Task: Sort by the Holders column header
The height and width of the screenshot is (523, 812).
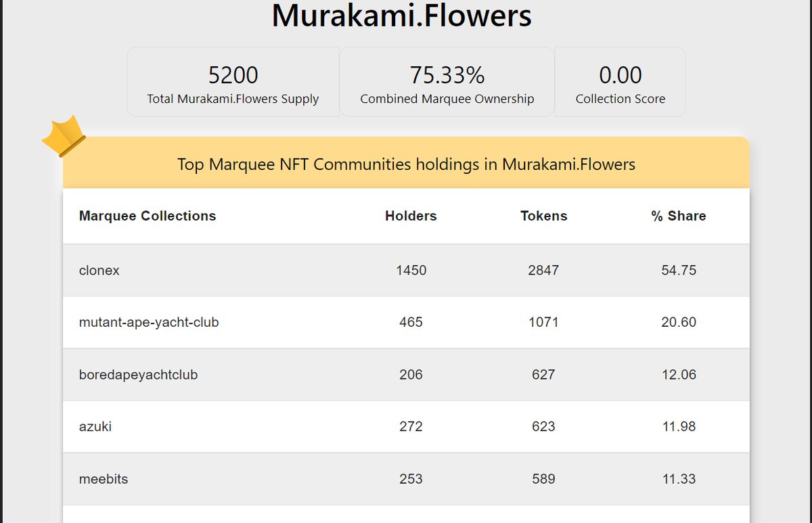Action: pyautogui.click(x=411, y=216)
